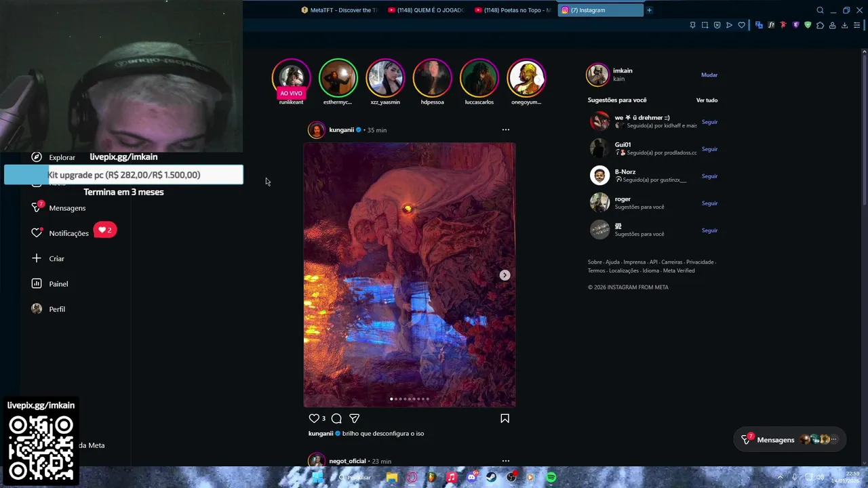Screen dimensions: 868x488
Task: Open Notificações heart icon in sidebar
Action: (37, 233)
